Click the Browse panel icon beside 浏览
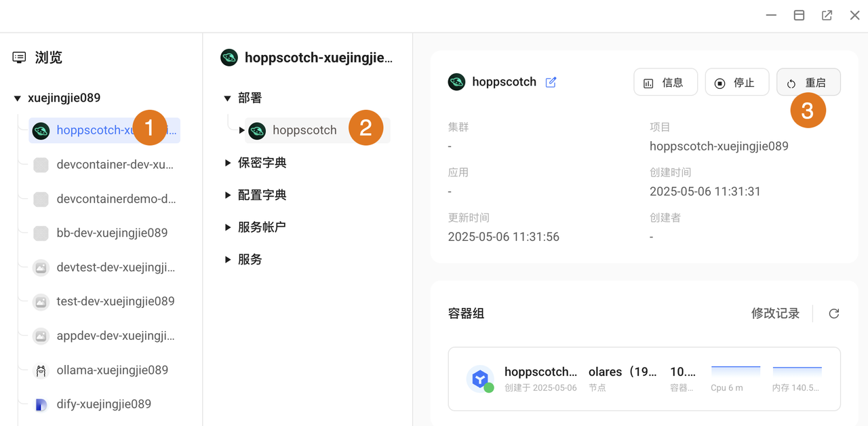Screen dimensions: 868x426 pos(20,58)
